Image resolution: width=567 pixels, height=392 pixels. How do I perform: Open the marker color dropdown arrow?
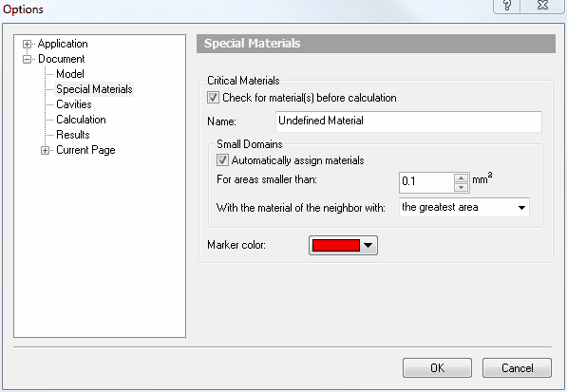tap(369, 246)
